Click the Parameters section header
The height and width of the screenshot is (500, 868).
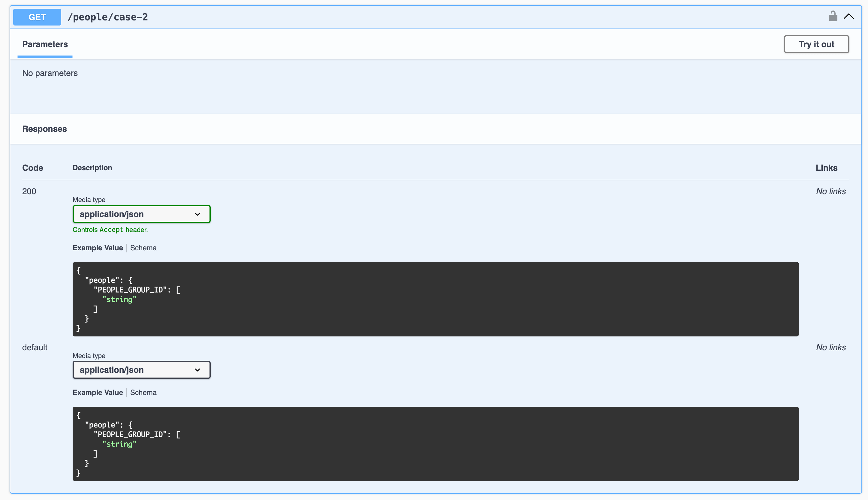(x=45, y=44)
